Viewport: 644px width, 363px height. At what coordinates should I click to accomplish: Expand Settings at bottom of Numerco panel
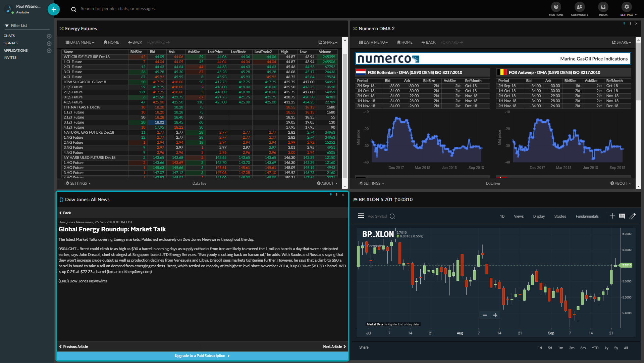[x=372, y=183]
